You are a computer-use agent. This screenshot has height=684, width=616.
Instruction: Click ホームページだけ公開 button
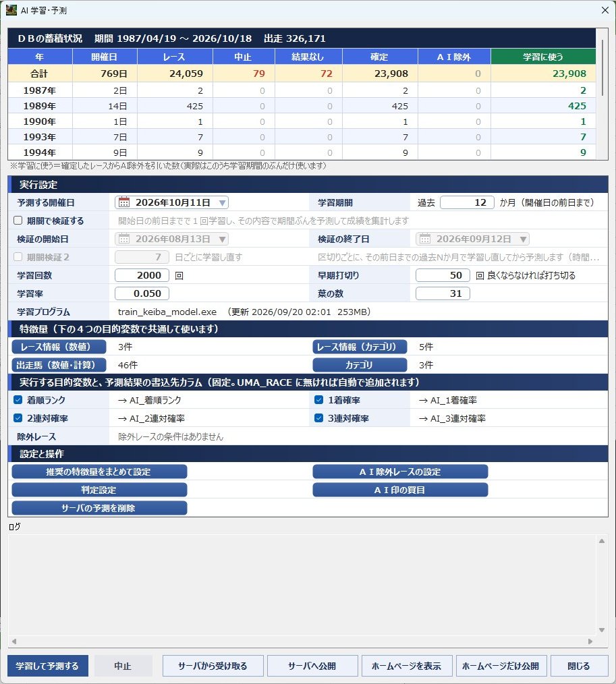coord(501,666)
